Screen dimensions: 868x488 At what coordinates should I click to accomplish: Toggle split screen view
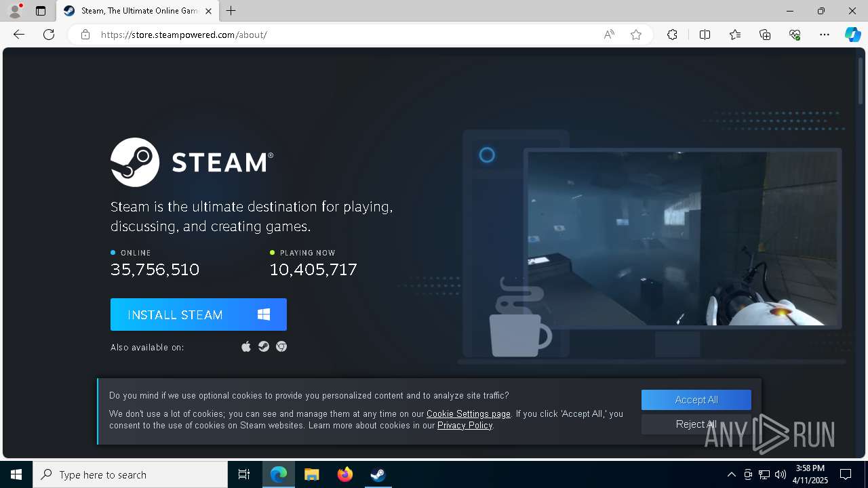[x=705, y=35]
